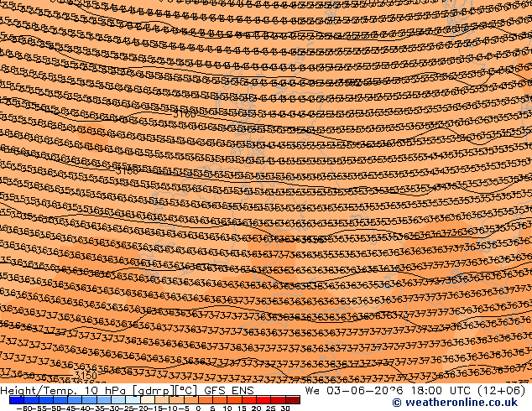
Task: Click the weatheronline.co.uk copyright text
Action: pos(455,403)
